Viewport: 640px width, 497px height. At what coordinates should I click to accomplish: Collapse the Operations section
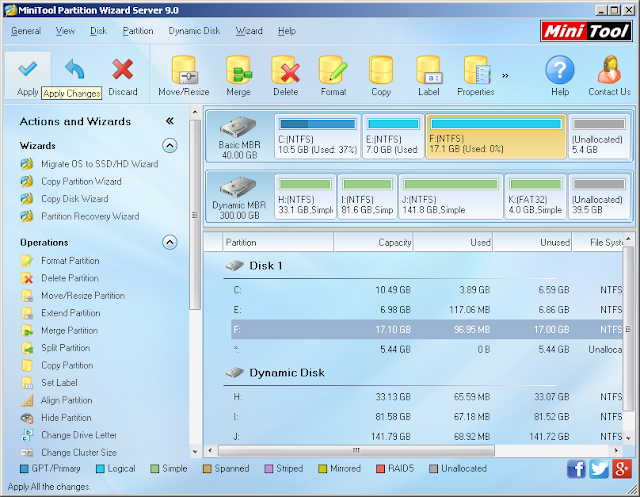(170, 242)
